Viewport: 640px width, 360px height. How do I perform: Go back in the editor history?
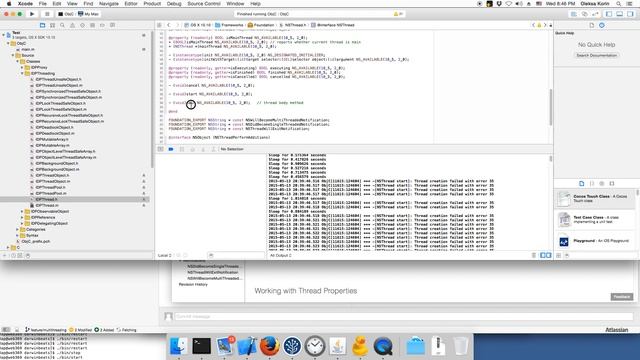pyautogui.click(x=169, y=25)
